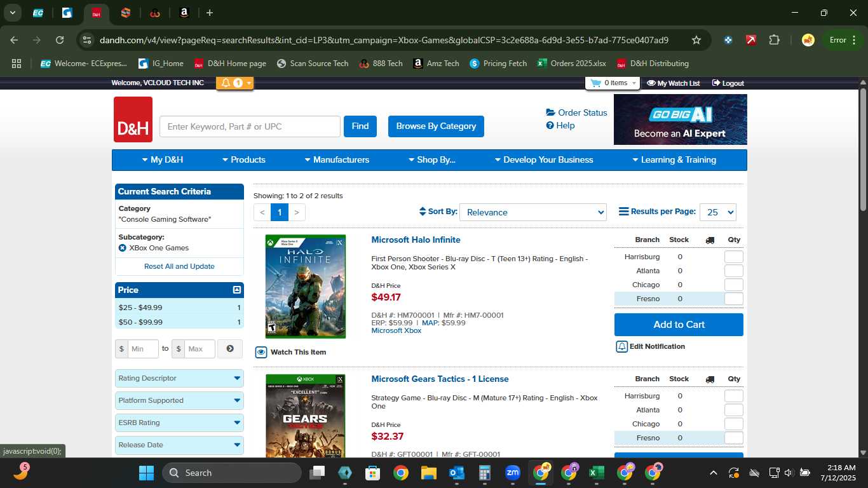The height and width of the screenshot is (488, 868).
Task: Click Halo Infinite Fresno qty field
Action: pos(734,299)
